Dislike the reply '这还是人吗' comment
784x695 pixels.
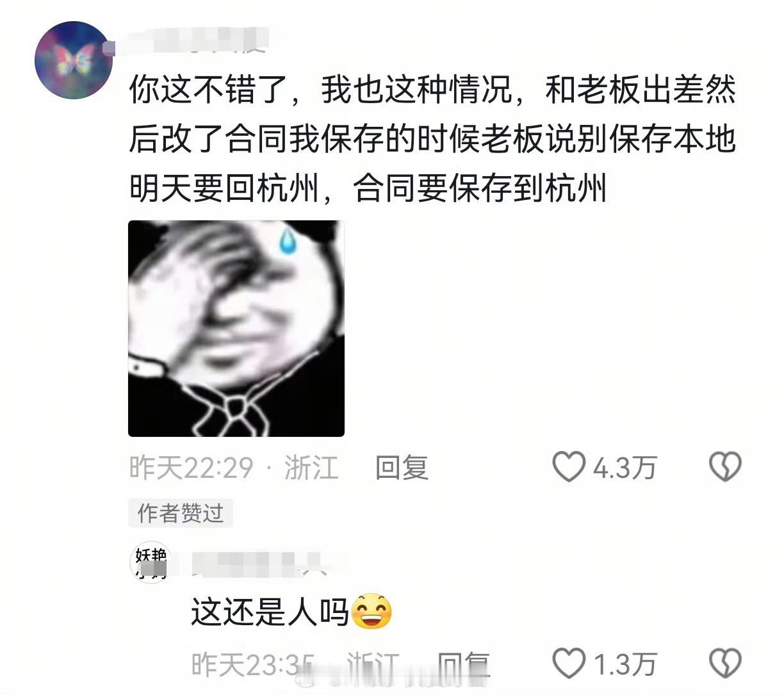(x=725, y=664)
